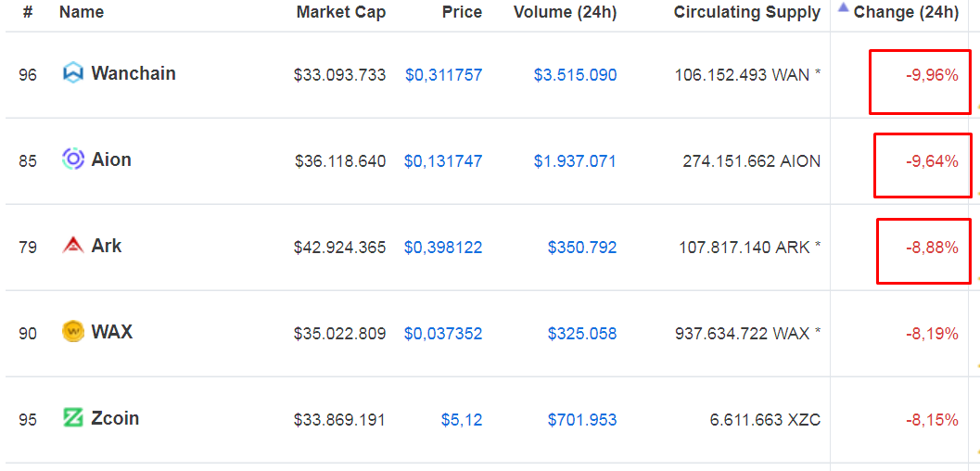Sort by Circulating Supply column header
The width and height of the screenshot is (980, 471).
tap(747, 12)
